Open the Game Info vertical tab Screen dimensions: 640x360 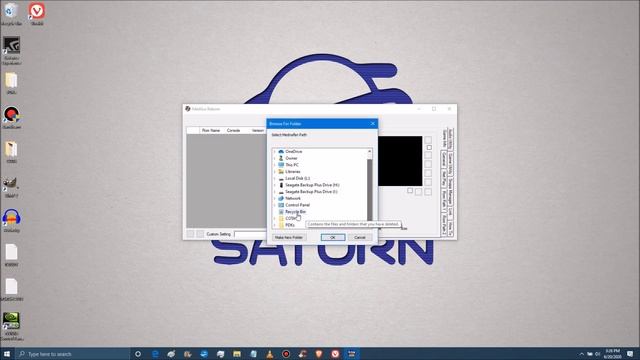[444, 138]
